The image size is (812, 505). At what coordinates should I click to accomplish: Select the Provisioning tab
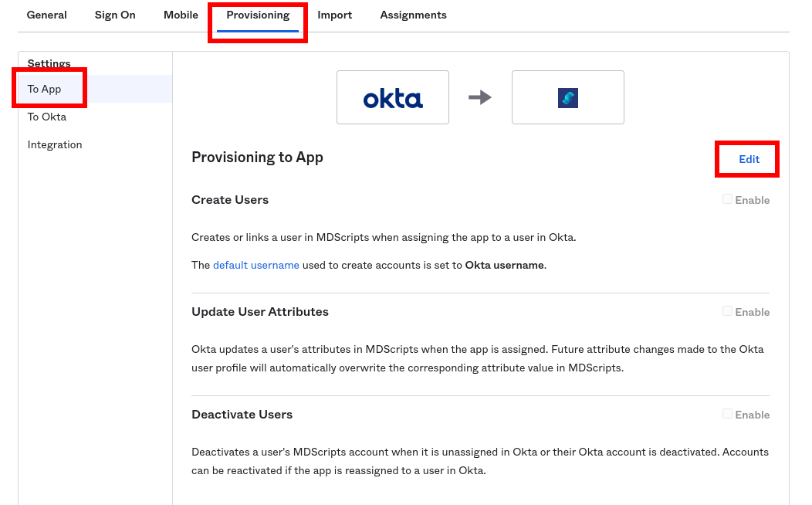[x=258, y=15]
